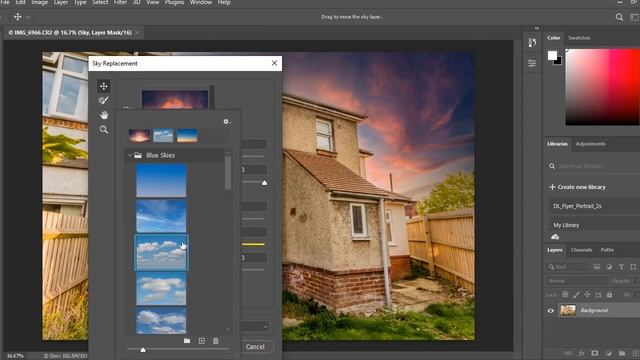Click the Cancel button

point(255,347)
